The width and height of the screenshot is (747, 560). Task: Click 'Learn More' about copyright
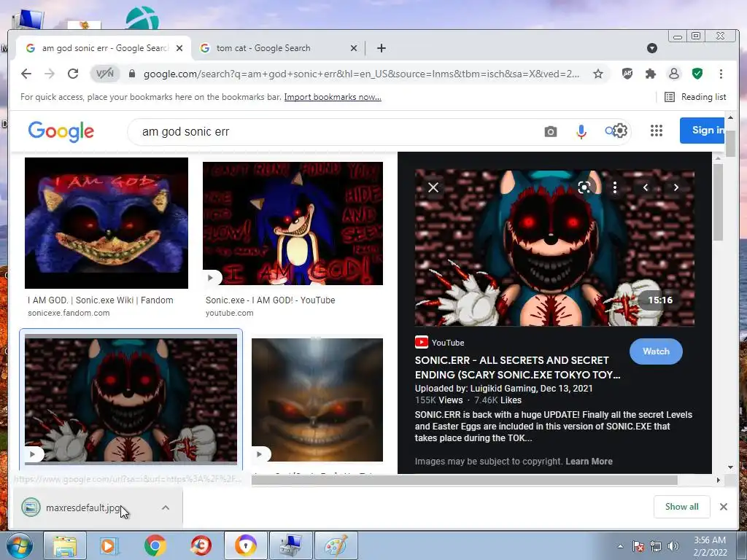point(589,462)
